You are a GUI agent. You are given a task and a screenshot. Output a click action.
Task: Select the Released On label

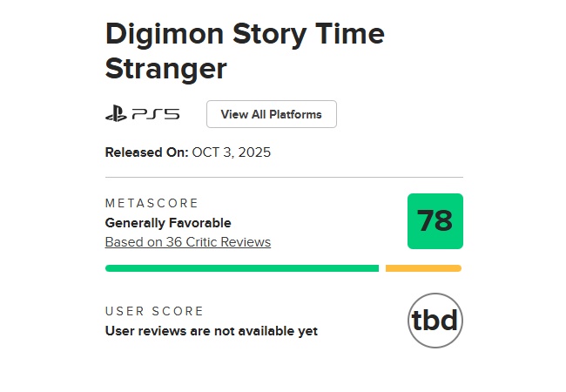click(146, 152)
